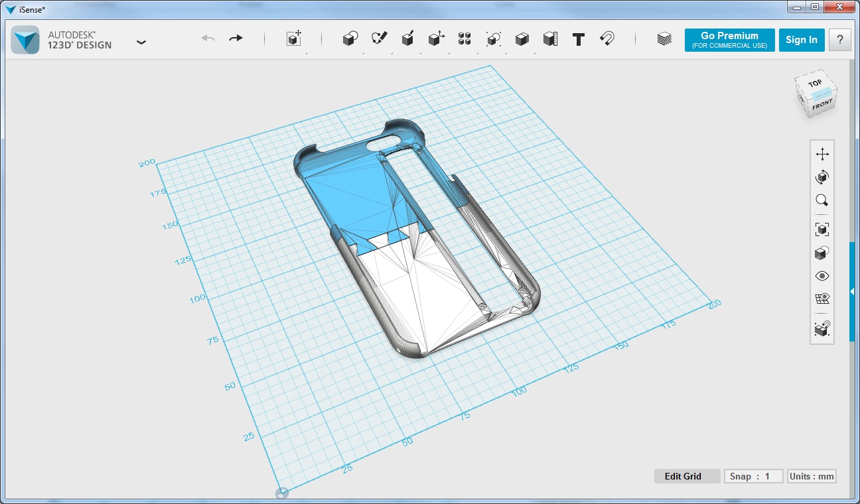860x504 pixels.
Task: Select the Orbit tool in navigation bar
Action: tap(822, 177)
